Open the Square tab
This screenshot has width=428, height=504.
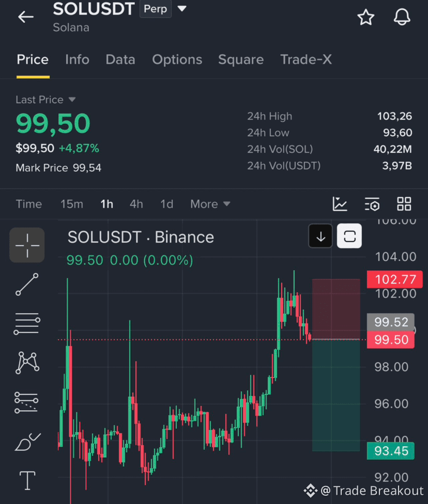241,60
